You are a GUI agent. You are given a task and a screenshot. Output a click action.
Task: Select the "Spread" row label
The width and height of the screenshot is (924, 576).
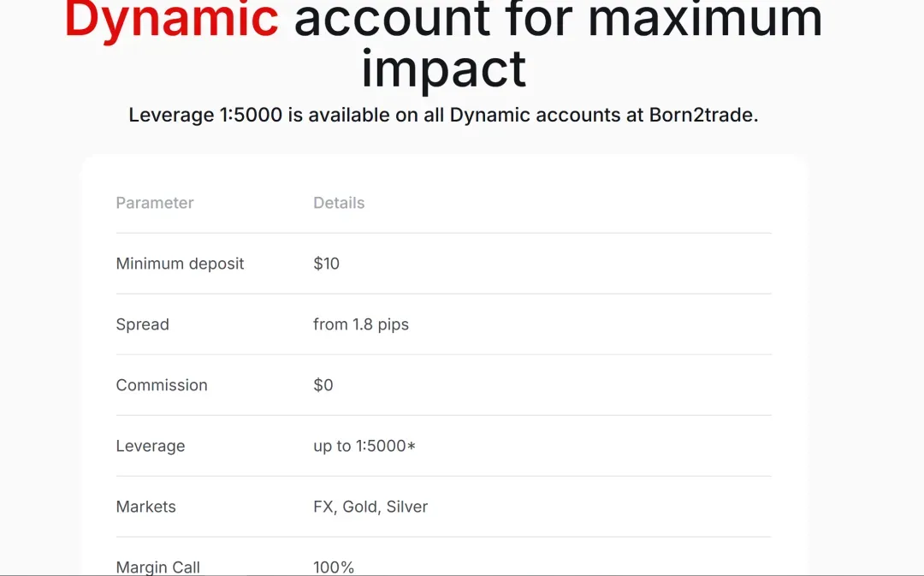(143, 324)
